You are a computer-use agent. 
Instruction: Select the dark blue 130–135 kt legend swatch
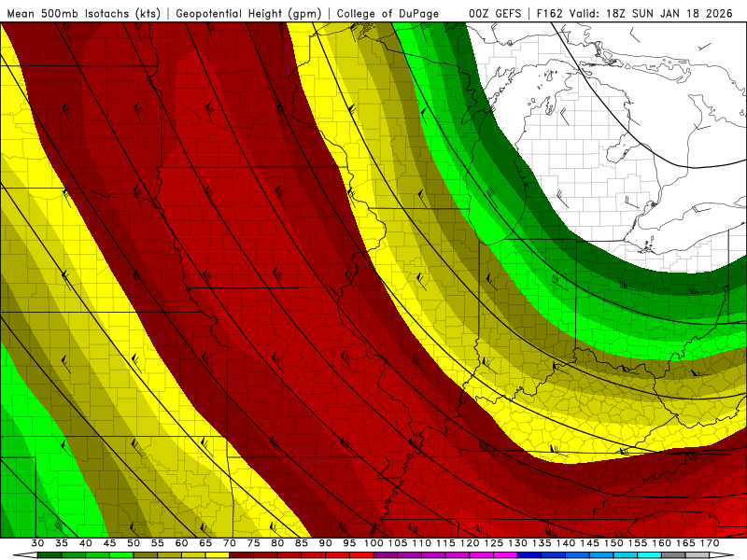(x=529, y=555)
